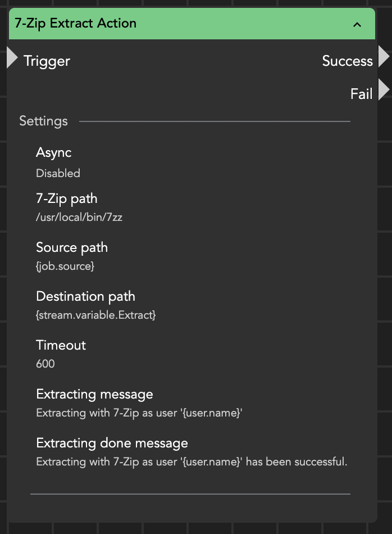Click the Fail output port arrow
Screen dimensions: 392x534
(384, 90)
